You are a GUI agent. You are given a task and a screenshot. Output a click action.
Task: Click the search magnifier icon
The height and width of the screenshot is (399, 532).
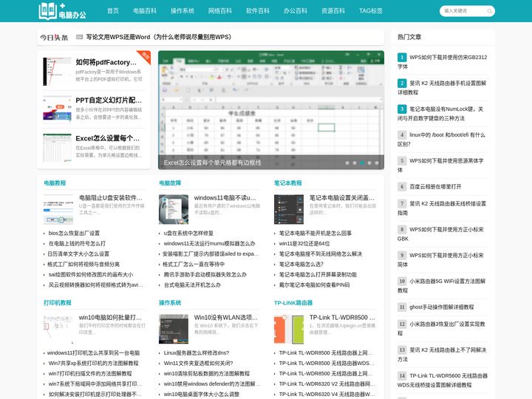(x=489, y=11)
